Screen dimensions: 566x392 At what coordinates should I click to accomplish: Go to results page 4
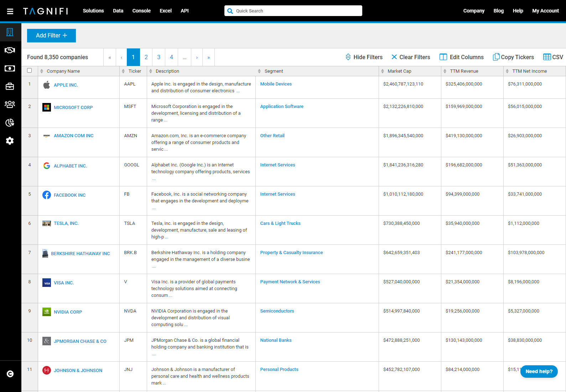click(172, 57)
